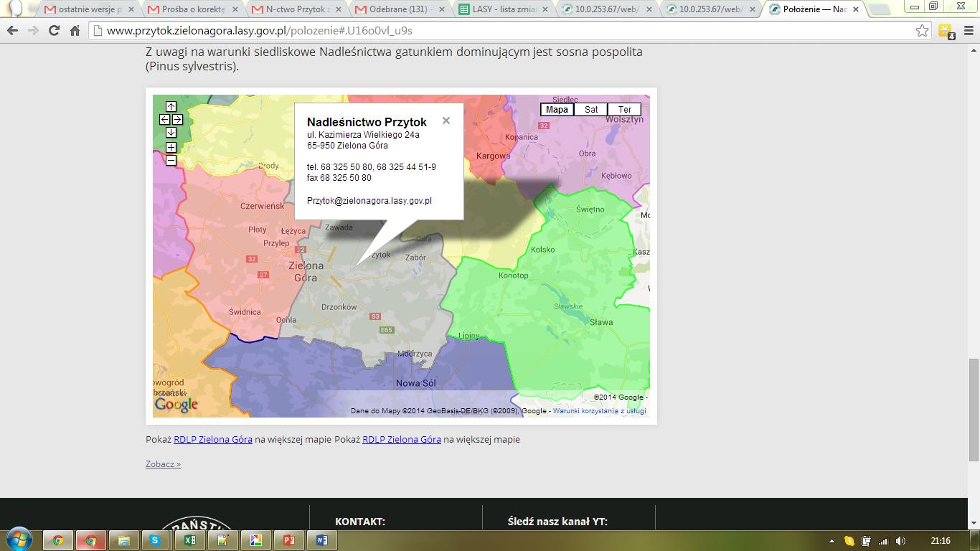
Task: Pan the map right with arrow button
Action: [x=177, y=120]
